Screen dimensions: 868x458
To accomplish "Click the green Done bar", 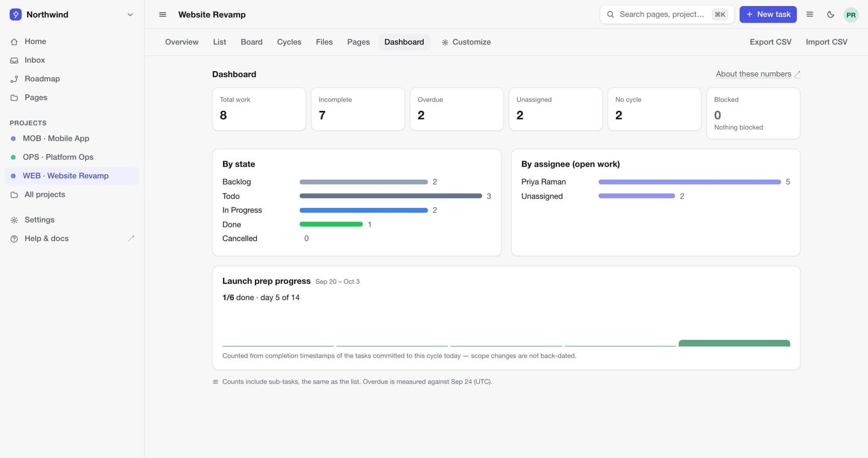I will [331, 224].
